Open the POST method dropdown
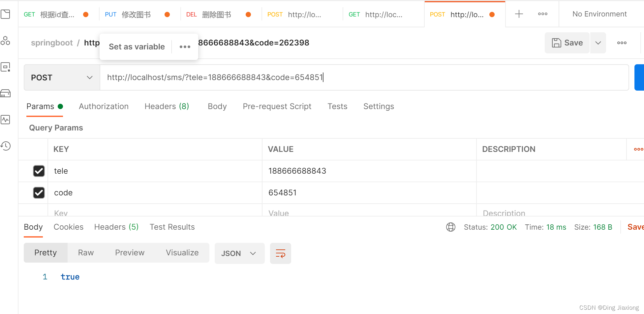The width and height of the screenshot is (644, 314). click(62, 77)
